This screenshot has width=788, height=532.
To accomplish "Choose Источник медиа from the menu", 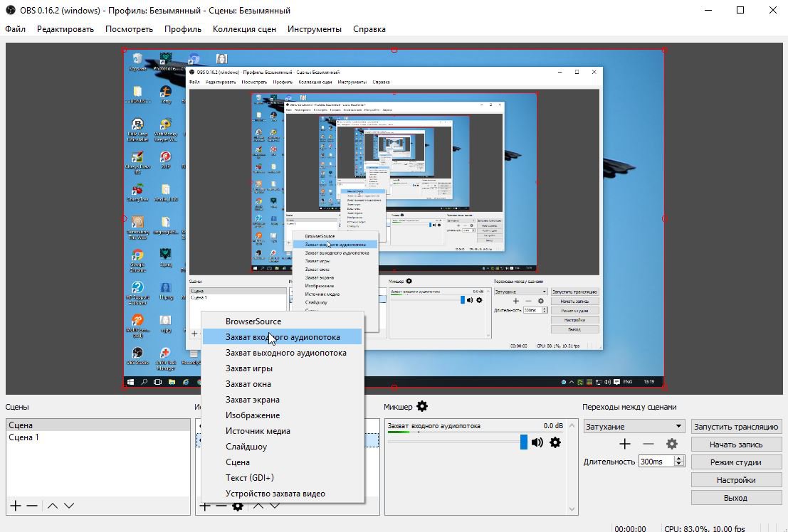I will [x=283, y=430].
